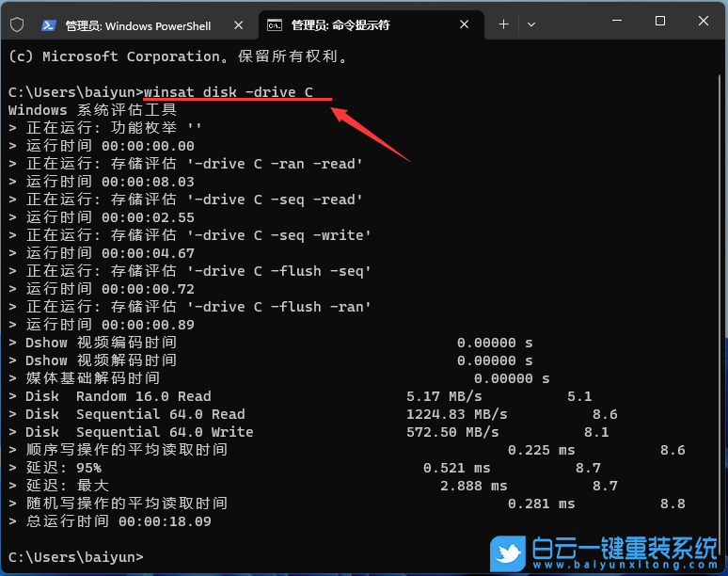The height and width of the screenshot is (576, 728).
Task: Click the administrator shield icon
Action: (17, 24)
